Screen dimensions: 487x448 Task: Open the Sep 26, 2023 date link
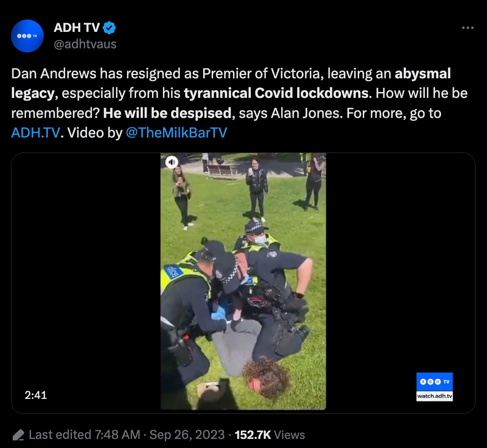187,435
